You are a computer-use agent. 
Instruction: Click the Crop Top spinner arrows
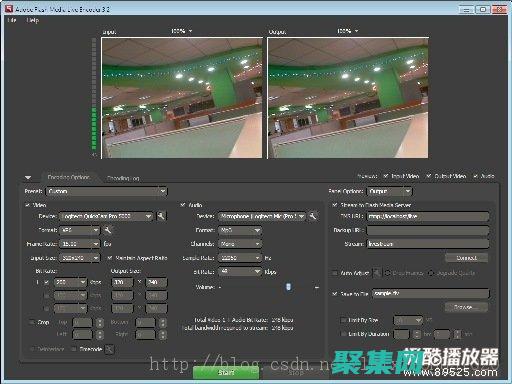[100, 323]
